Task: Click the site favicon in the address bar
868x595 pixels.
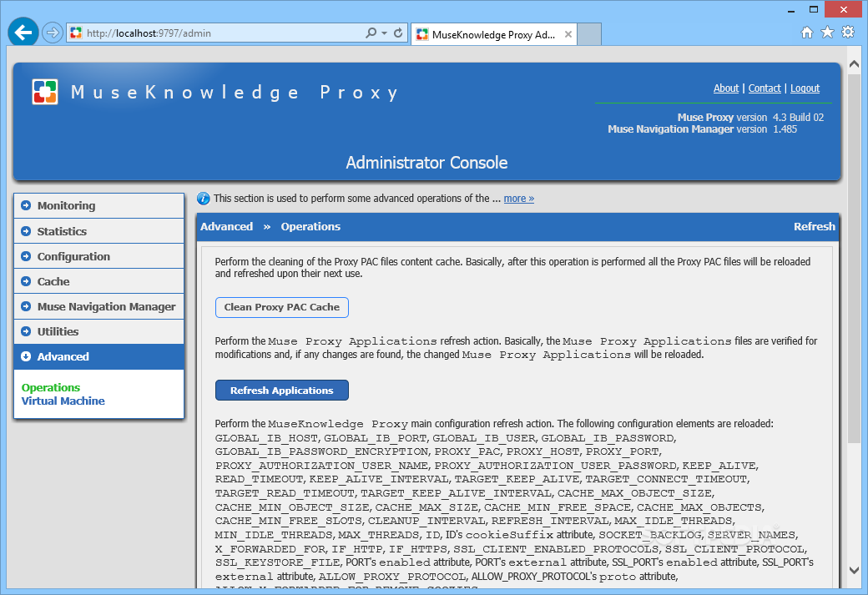Action: (76, 33)
